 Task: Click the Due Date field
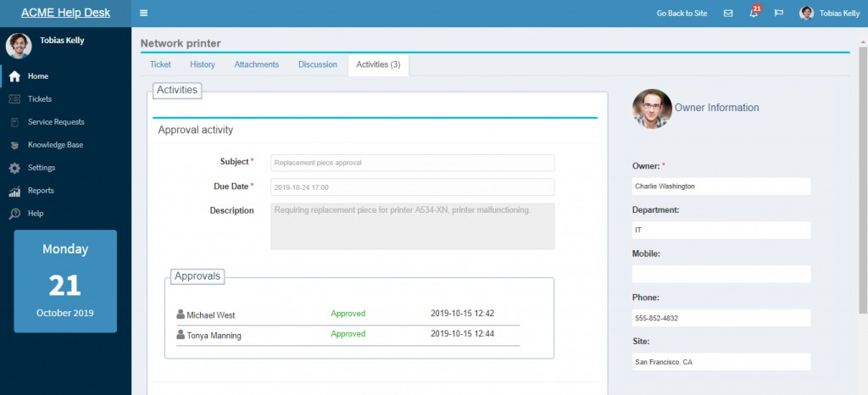pyautogui.click(x=413, y=187)
